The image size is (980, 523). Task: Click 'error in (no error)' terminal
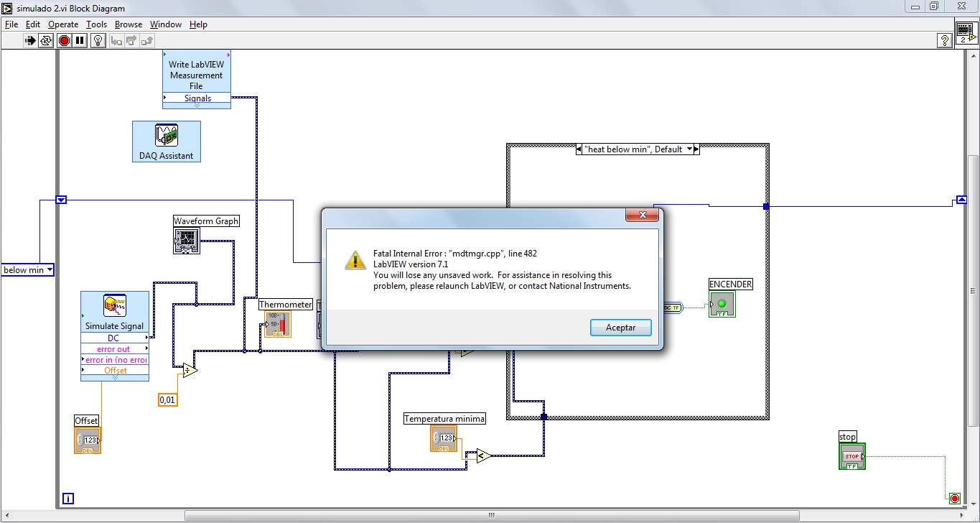coord(115,359)
